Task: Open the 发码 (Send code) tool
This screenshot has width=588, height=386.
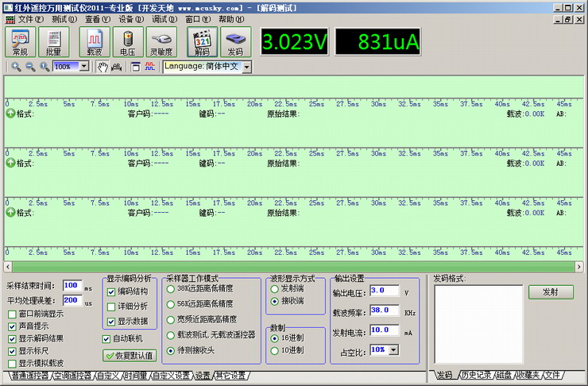Action: pyautogui.click(x=235, y=42)
